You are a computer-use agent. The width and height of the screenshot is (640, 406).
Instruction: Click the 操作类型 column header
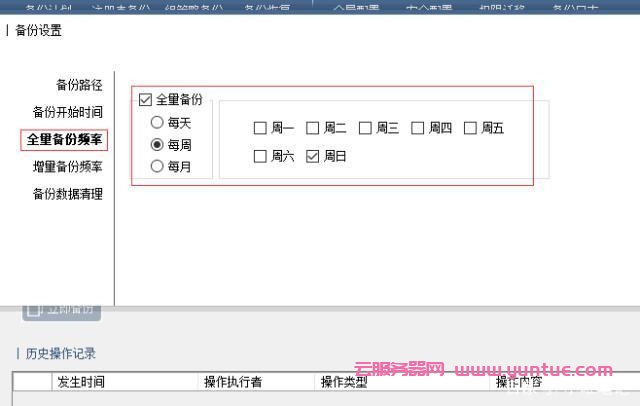(343, 382)
